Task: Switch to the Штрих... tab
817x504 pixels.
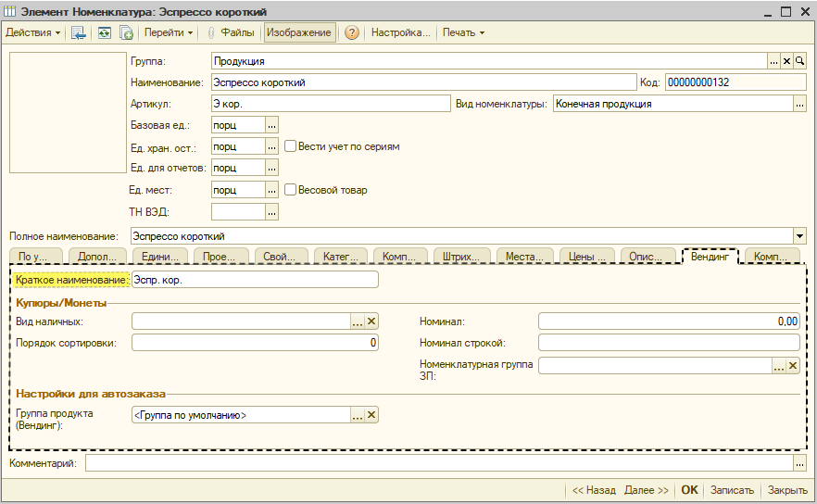Action: pos(460,257)
